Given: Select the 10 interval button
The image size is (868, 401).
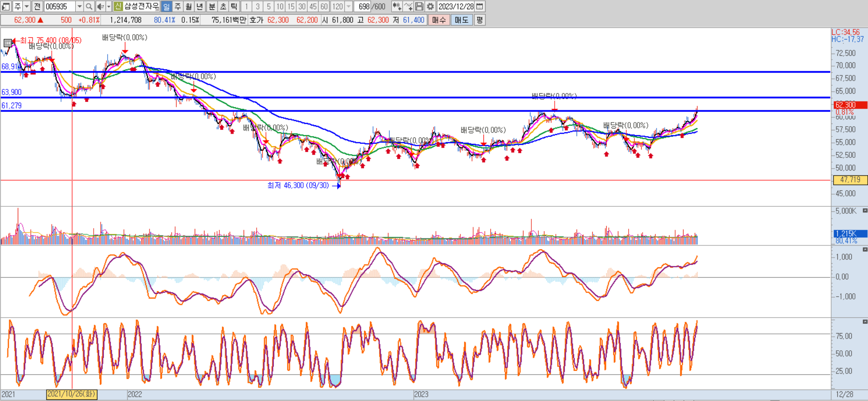Looking at the screenshot, I should 280,7.
